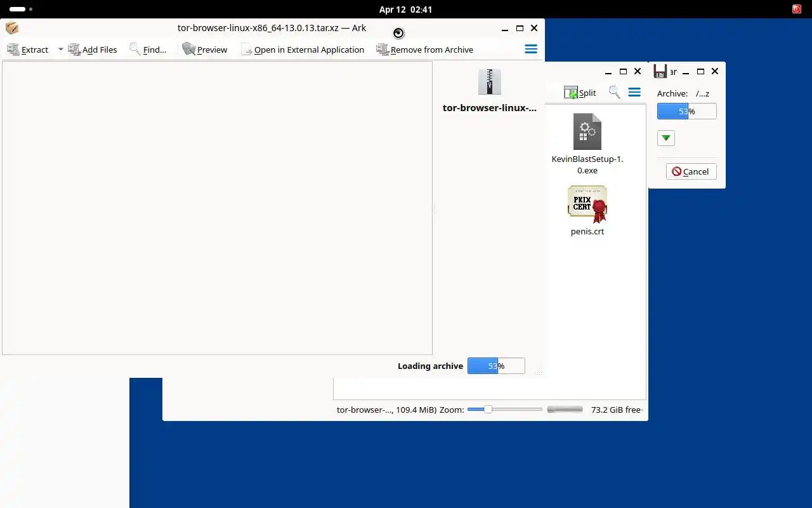Click the Ark app icon in title bar
The height and width of the screenshot is (508, 812).
point(11,28)
